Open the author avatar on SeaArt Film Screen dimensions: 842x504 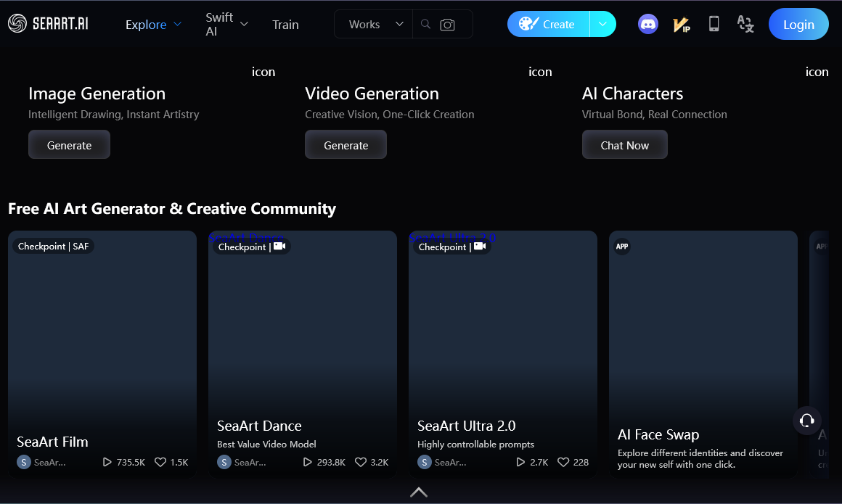(x=24, y=462)
